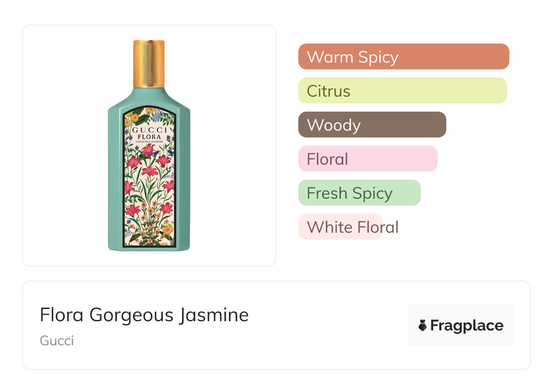Click the Fragplace bottle icon
Image resolution: width=553 pixels, height=392 pixels.
[423, 325]
